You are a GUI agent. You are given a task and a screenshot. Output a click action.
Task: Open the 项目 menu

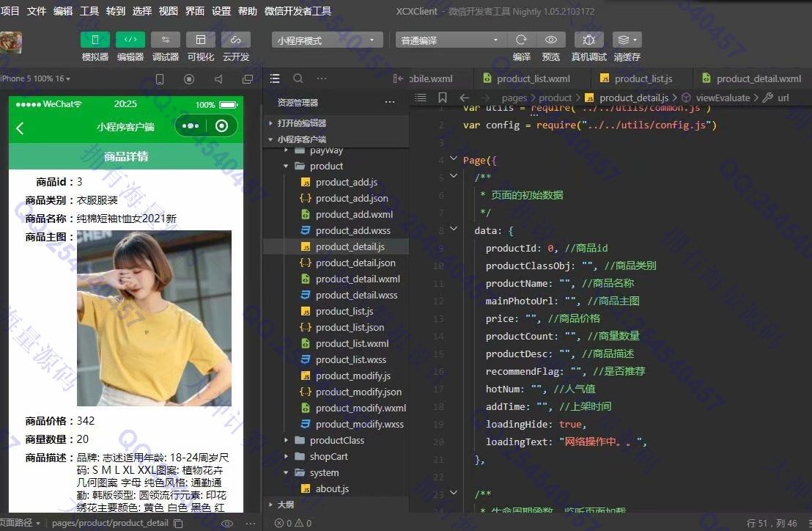(10, 11)
